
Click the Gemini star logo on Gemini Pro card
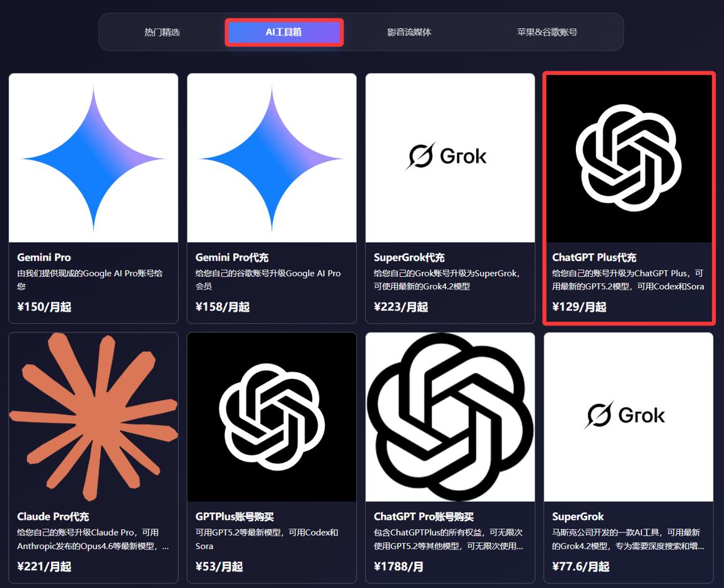click(93, 158)
